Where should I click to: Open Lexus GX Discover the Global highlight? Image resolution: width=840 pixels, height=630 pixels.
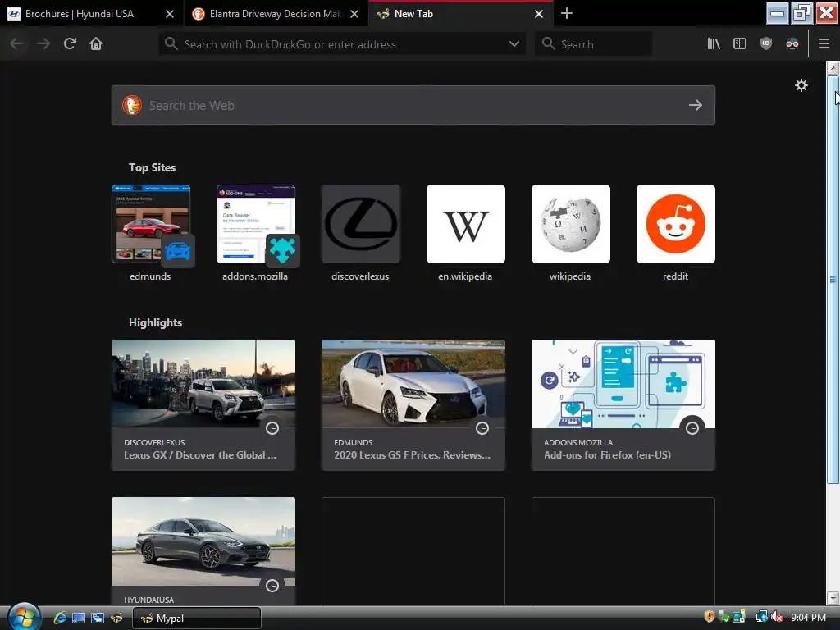[203, 405]
